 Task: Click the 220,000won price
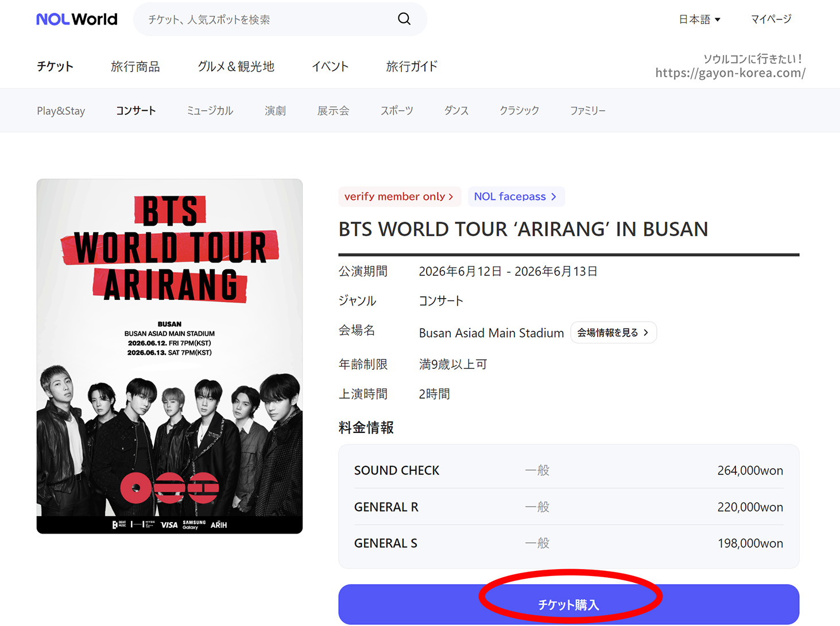tap(750, 507)
